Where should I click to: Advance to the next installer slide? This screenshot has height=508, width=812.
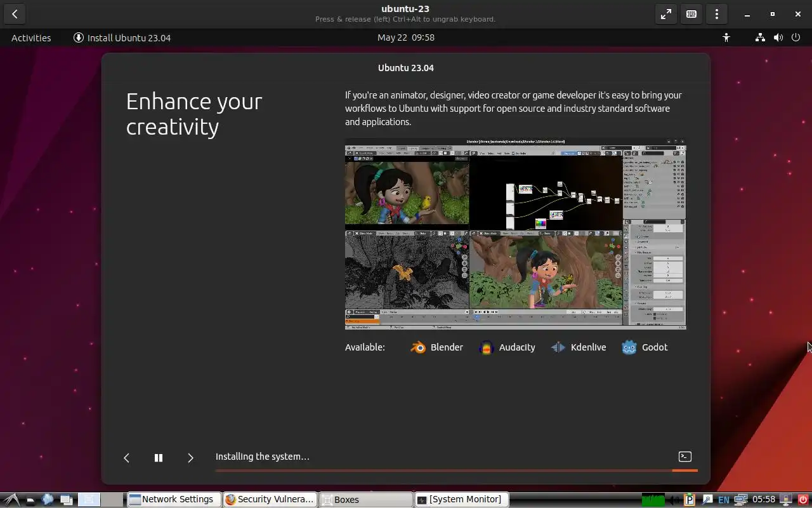190,458
